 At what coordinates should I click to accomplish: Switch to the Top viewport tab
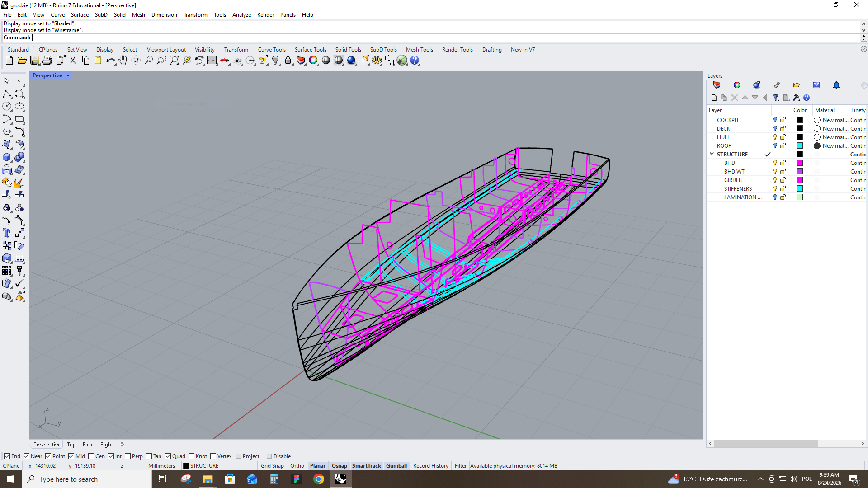[x=71, y=445]
